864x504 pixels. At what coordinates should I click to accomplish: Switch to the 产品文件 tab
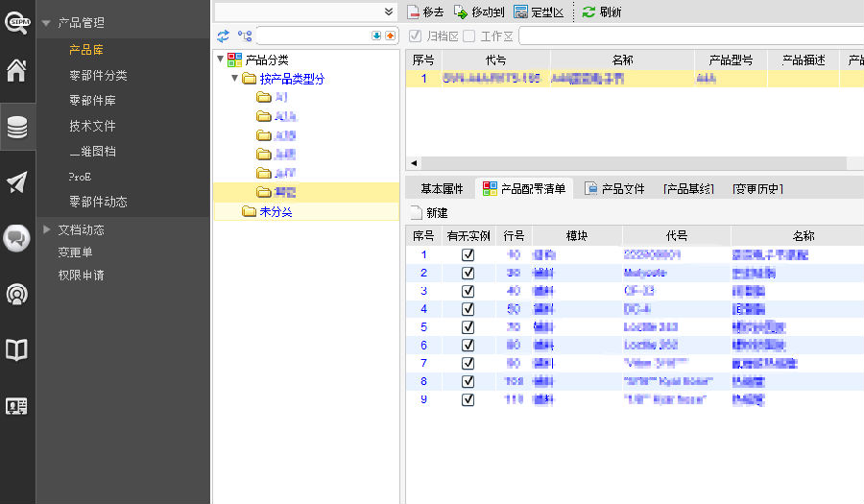[x=615, y=189]
